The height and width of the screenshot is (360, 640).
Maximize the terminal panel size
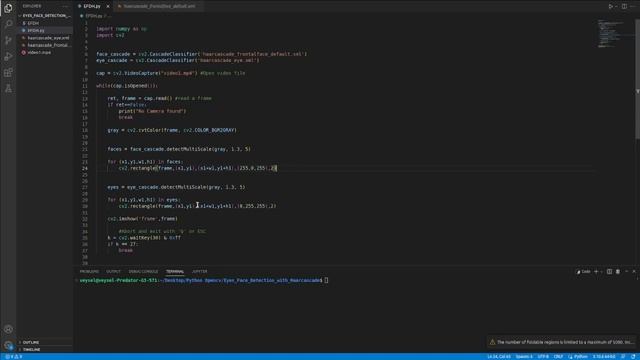coord(627,271)
